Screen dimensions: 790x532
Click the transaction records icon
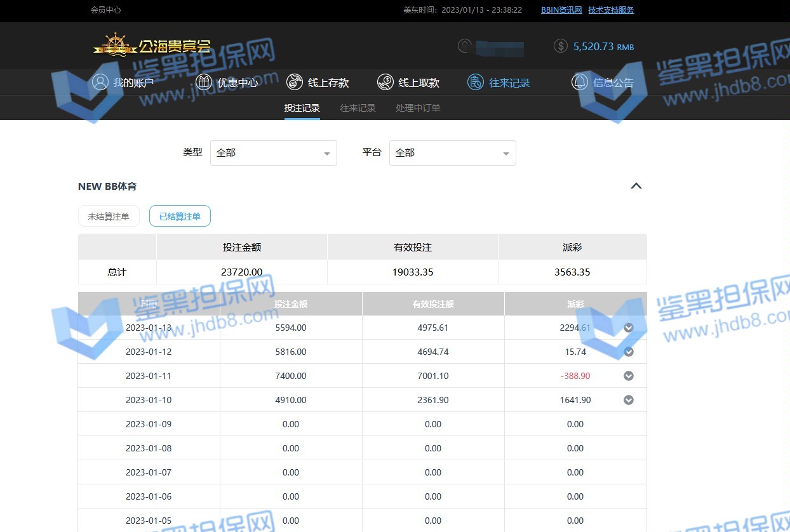pos(475,82)
